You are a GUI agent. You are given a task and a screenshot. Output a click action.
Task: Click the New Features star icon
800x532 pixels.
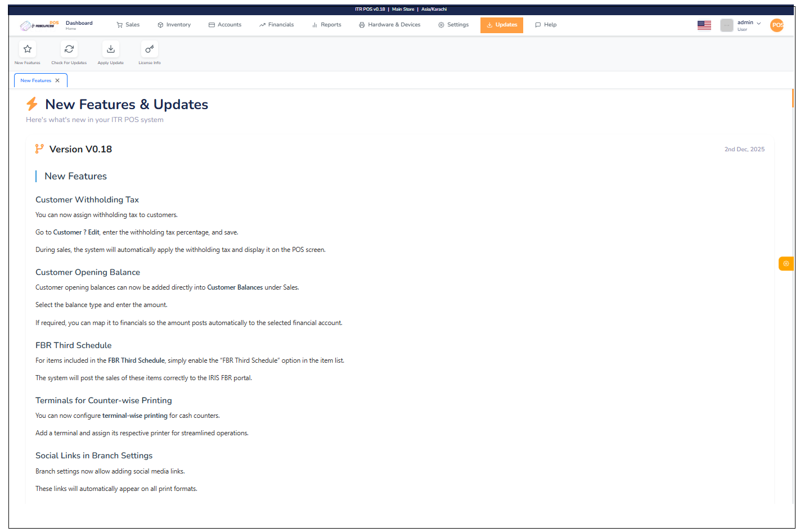tap(28, 49)
